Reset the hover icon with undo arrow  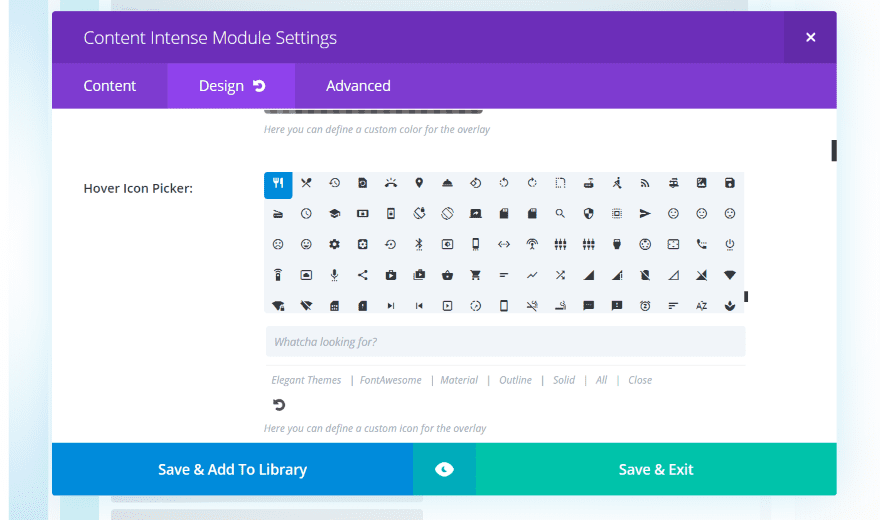click(x=279, y=405)
